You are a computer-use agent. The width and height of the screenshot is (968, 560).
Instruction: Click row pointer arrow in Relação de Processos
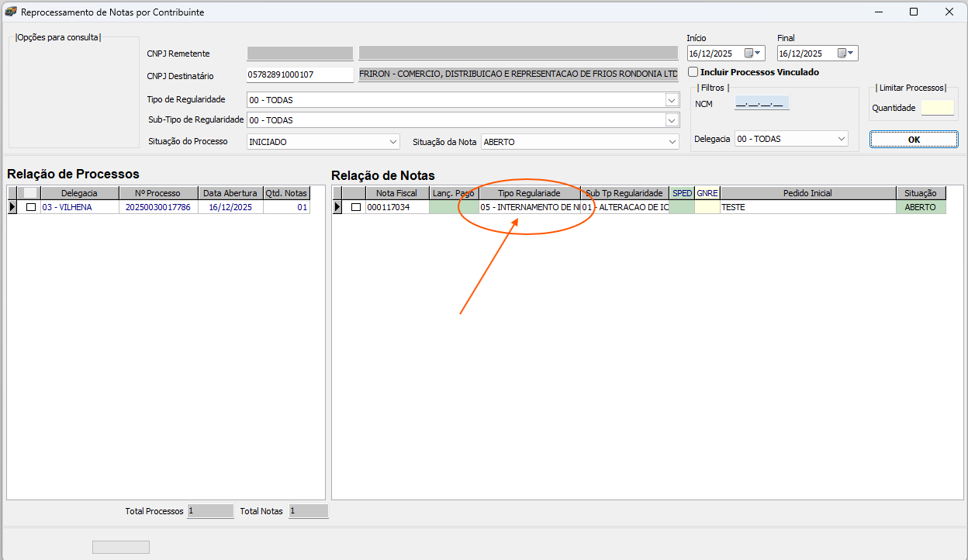(x=12, y=207)
